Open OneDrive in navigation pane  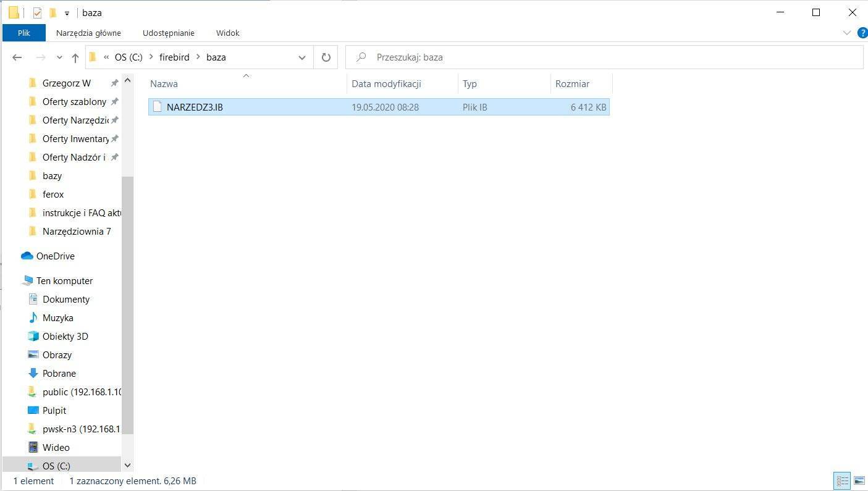point(55,256)
